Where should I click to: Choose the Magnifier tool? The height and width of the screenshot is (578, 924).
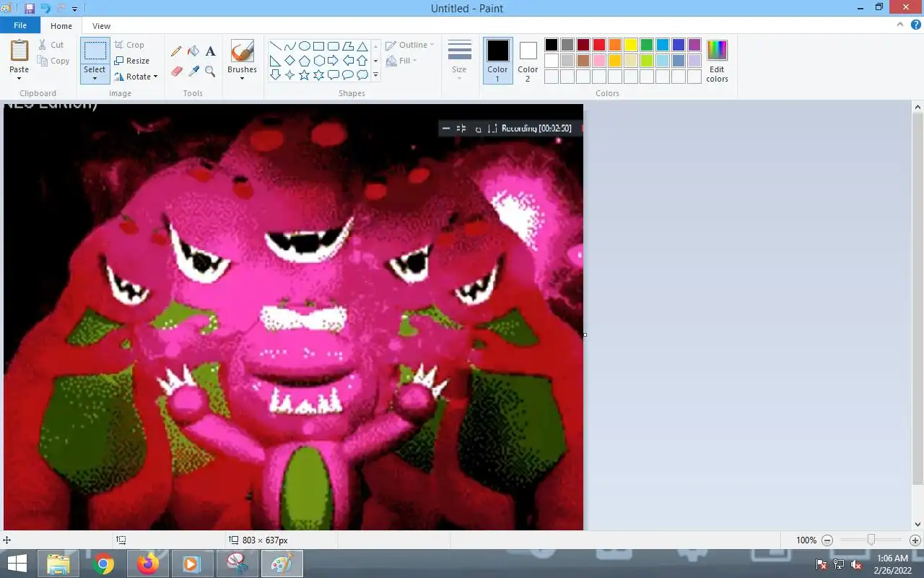click(x=210, y=71)
